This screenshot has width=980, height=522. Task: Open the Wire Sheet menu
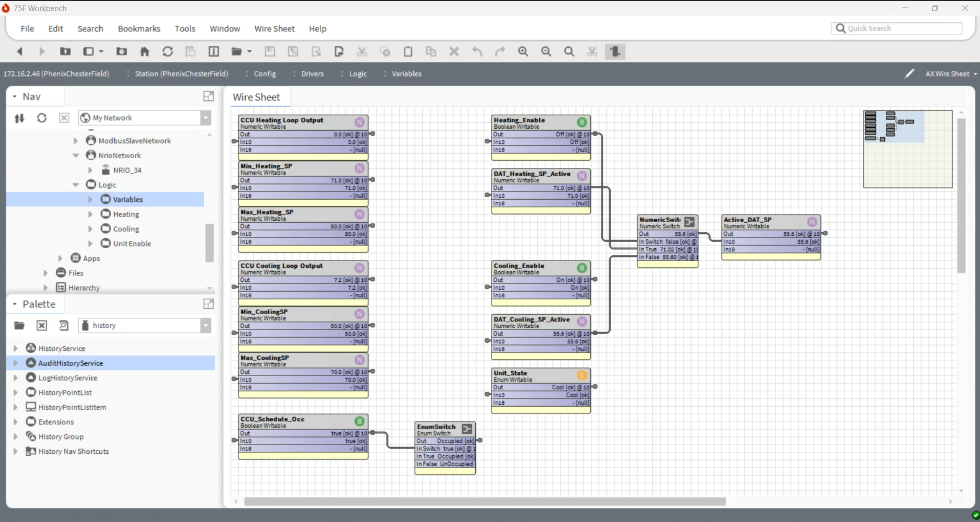[x=274, y=29]
